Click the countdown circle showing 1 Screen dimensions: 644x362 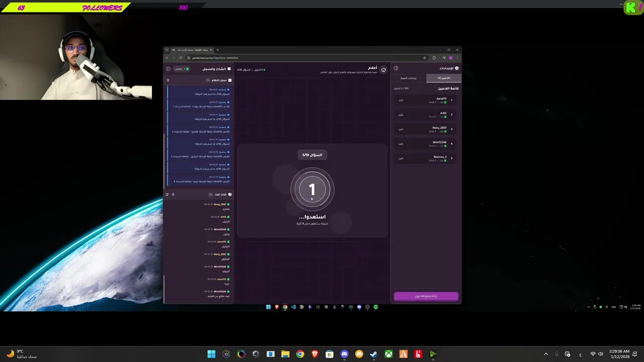pyautogui.click(x=312, y=190)
